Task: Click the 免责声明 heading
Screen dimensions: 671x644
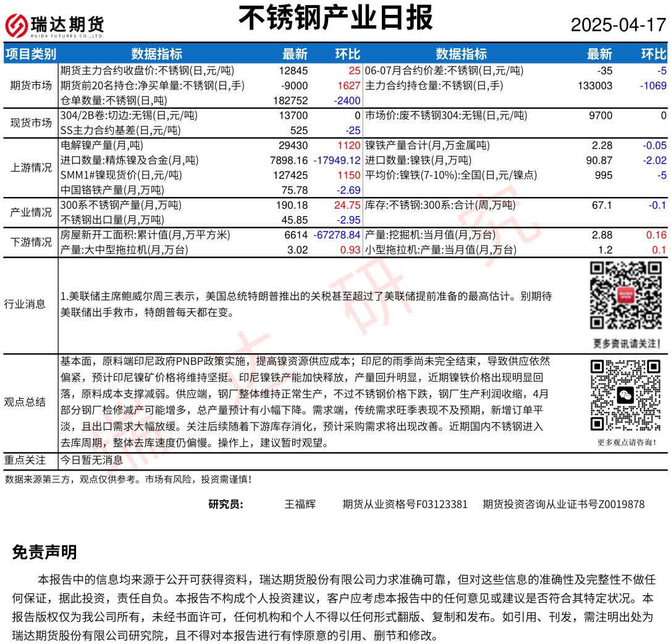Action: pyautogui.click(x=44, y=552)
